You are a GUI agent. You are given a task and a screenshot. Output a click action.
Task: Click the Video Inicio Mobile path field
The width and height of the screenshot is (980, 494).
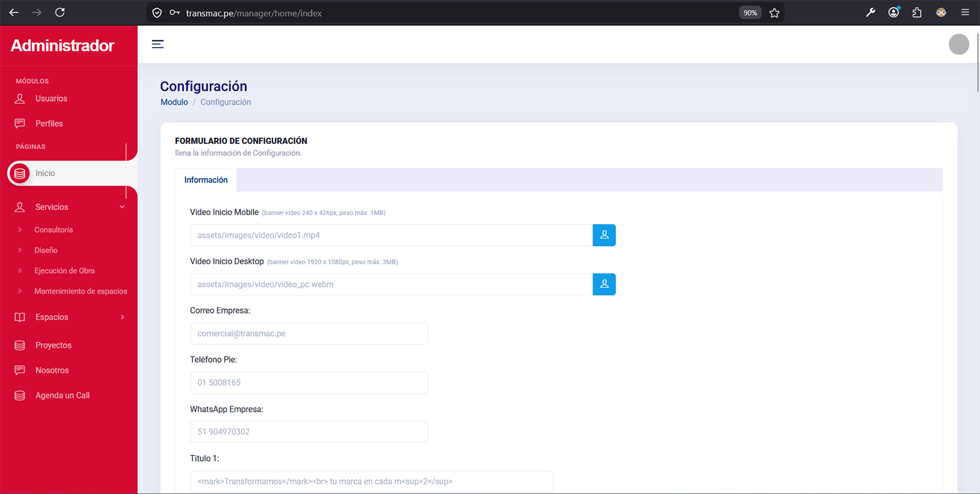391,235
